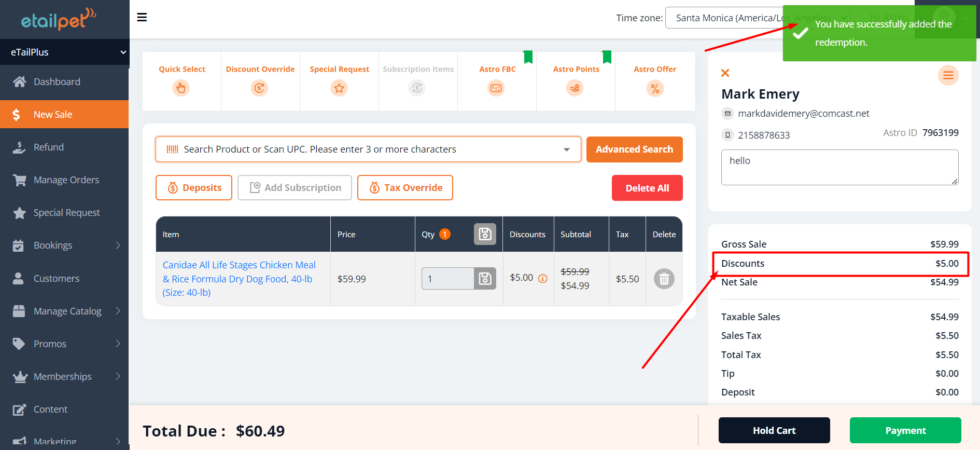Image resolution: width=980 pixels, height=450 pixels.
Task: Click the discount info icon next to $5.00
Action: [543, 279]
